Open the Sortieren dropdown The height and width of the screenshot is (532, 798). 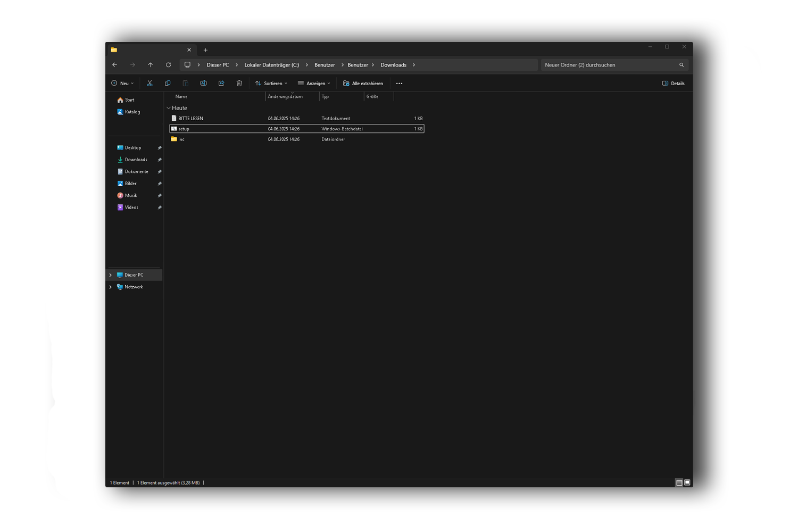(271, 84)
